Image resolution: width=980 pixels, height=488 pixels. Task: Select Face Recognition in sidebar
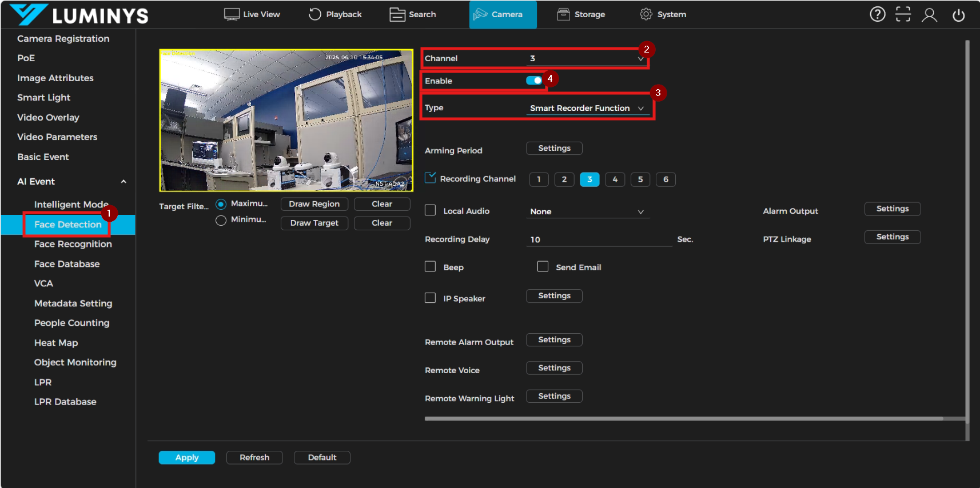pyautogui.click(x=73, y=244)
